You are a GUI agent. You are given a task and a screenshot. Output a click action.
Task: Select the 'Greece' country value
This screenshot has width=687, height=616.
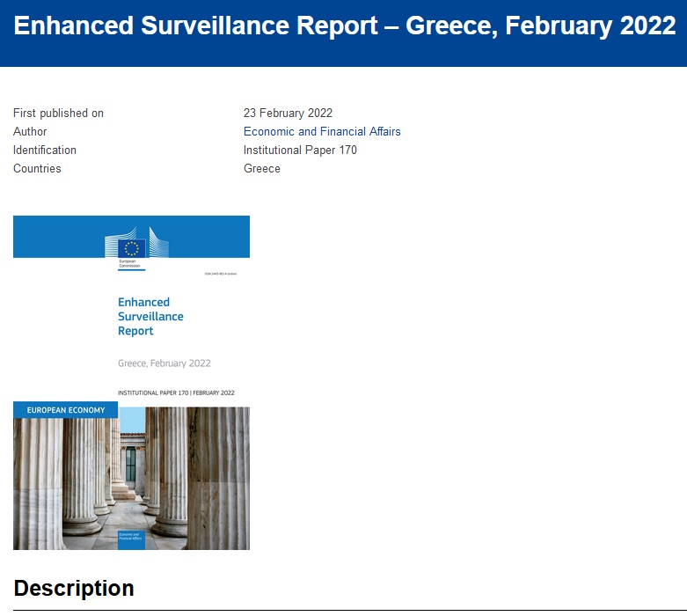[262, 169]
